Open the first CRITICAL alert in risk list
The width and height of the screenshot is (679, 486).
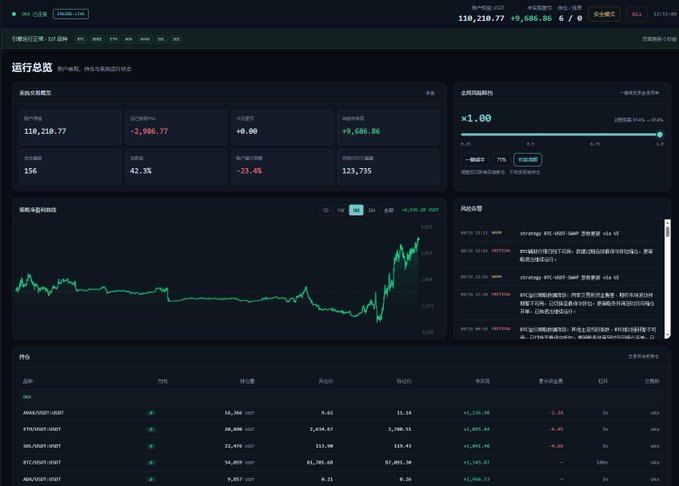coord(559,255)
